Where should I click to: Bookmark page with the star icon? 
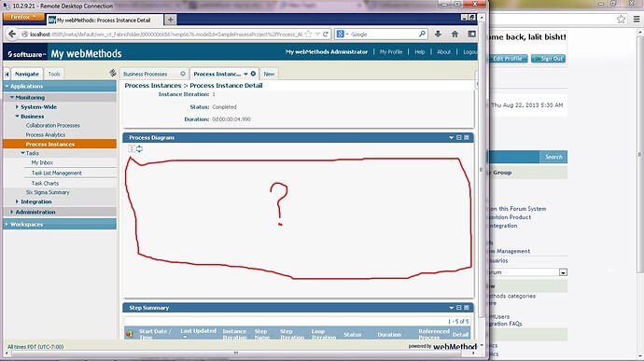(x=308, y=35)
